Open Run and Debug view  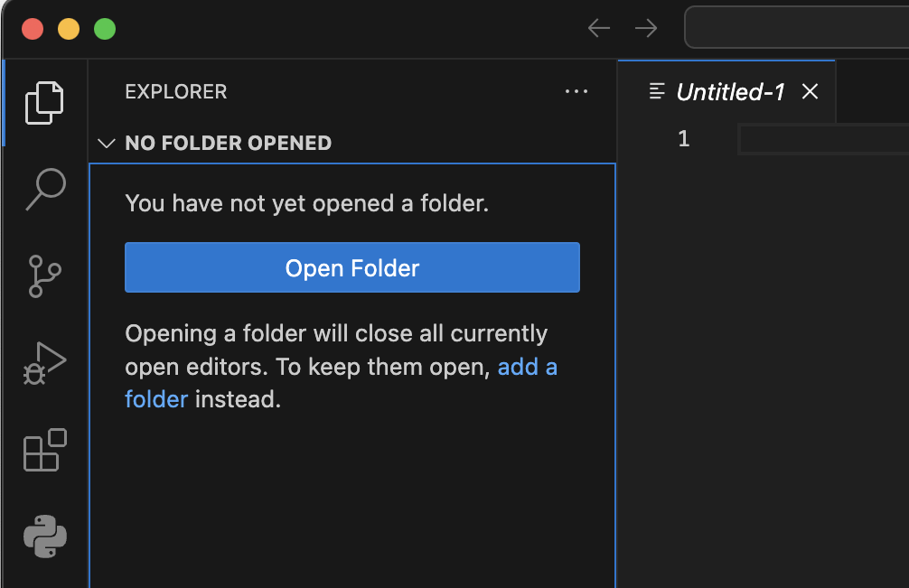pos(44,363)
